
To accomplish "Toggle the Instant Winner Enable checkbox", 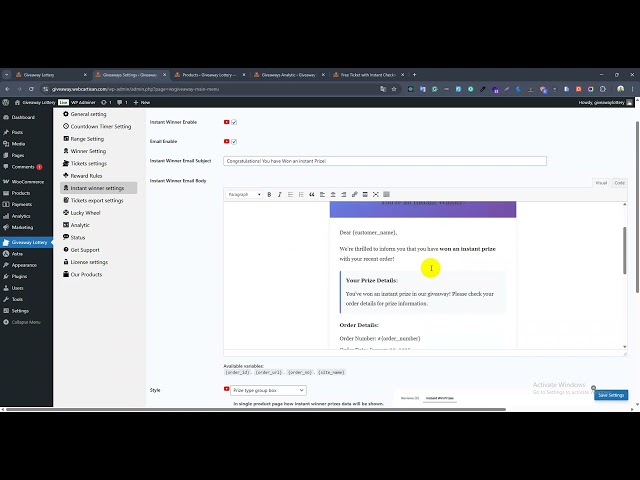I will click(234, 122).
